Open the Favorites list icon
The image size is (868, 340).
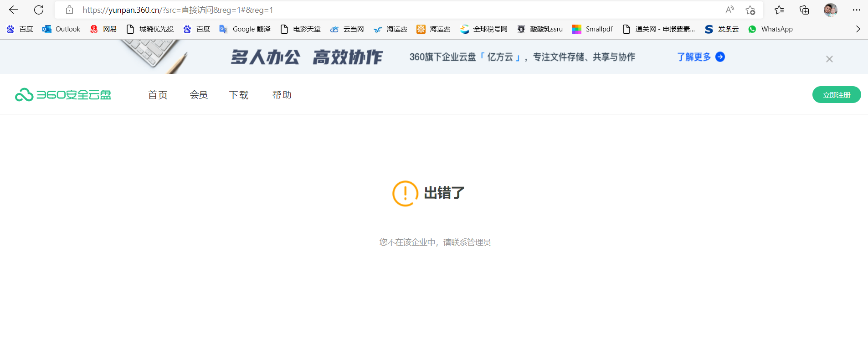pos(779,10)
